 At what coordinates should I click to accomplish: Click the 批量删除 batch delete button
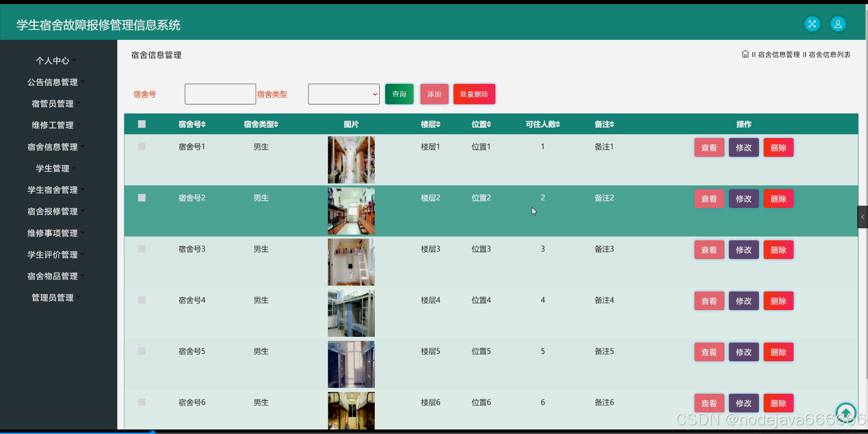tap(474, 94)
